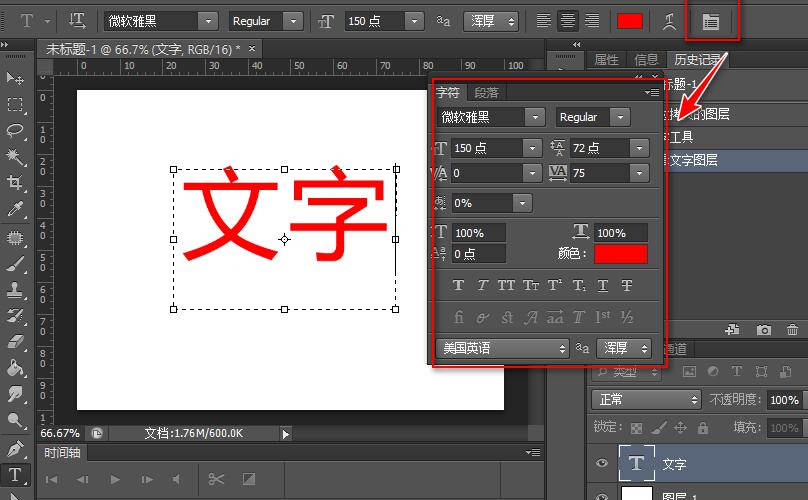The image size is (808, 500).
Task: Toggle Faux Italic in Character panel
Action: [x=482, y=286]
